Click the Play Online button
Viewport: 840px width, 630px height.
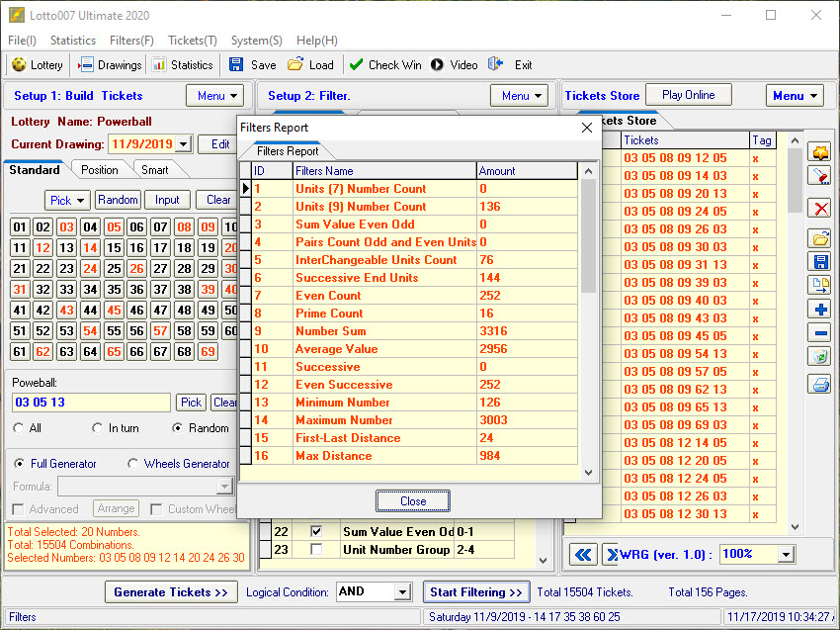[689, 95]
